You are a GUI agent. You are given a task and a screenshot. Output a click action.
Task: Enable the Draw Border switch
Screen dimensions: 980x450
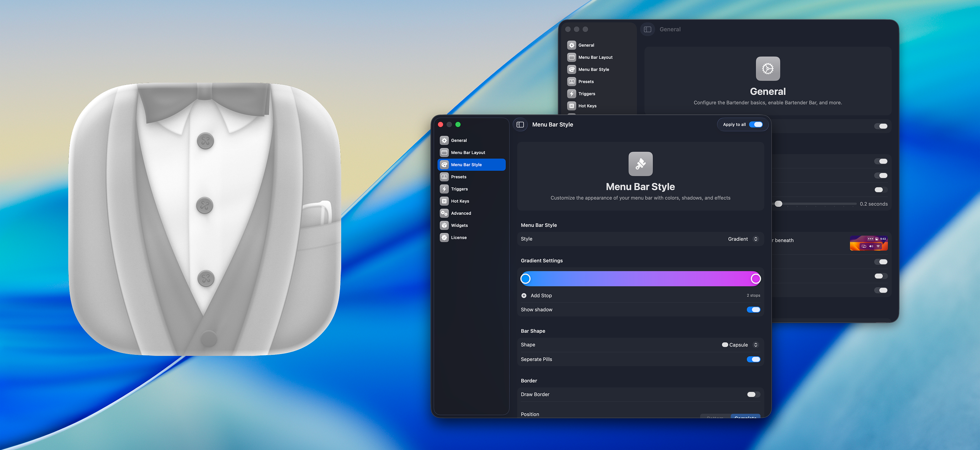point(753,395)
